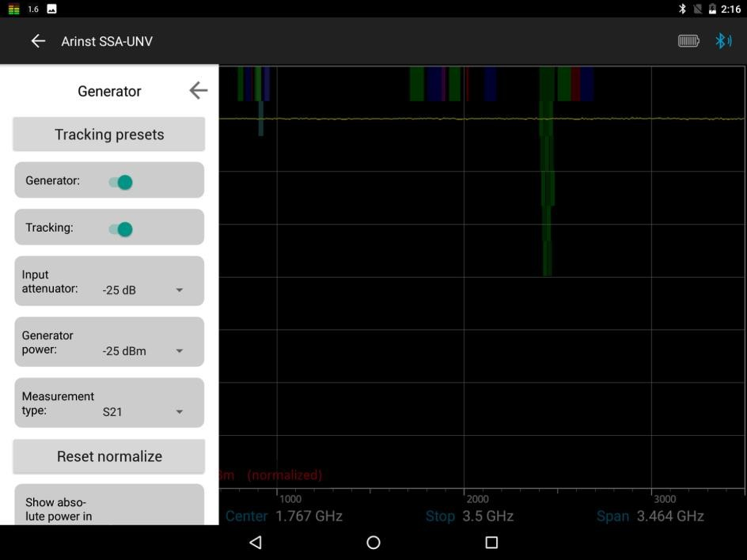The image size is (747, 560).
Task: Open Tracking presets
Action: pyautogui.click(x=109, y=135)
